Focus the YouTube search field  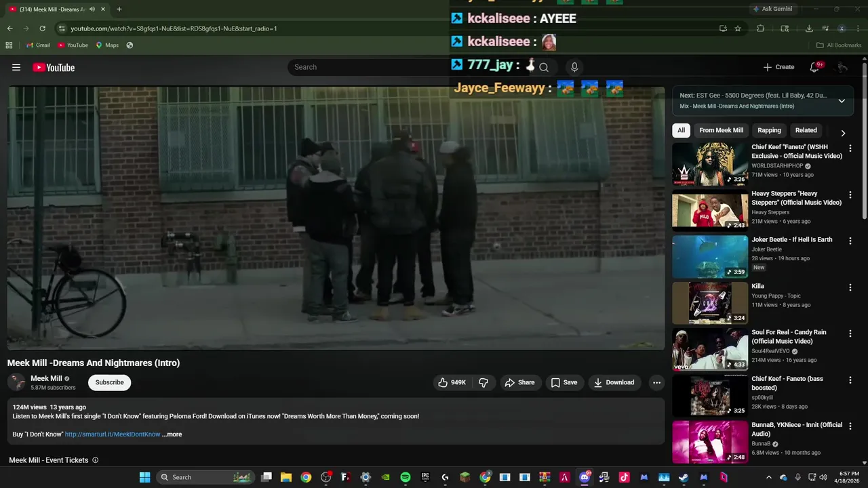(x=370, y=67)
